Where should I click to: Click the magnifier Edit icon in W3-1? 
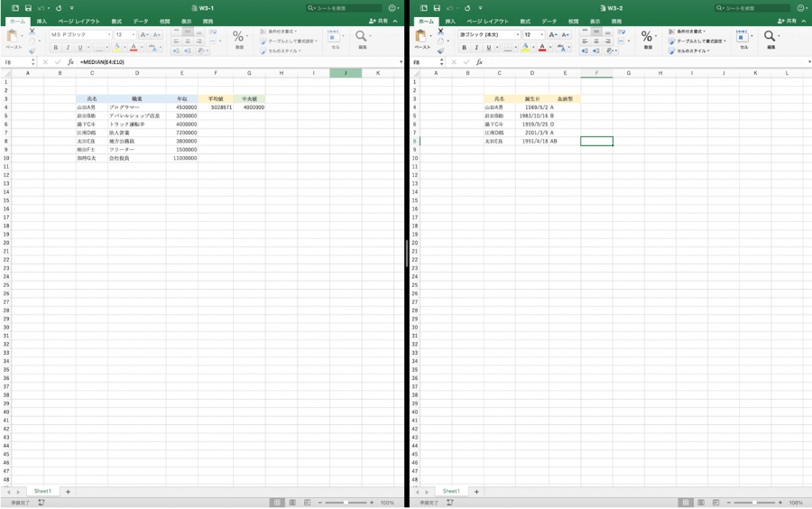pyautogui.click(x=361, y=36)
